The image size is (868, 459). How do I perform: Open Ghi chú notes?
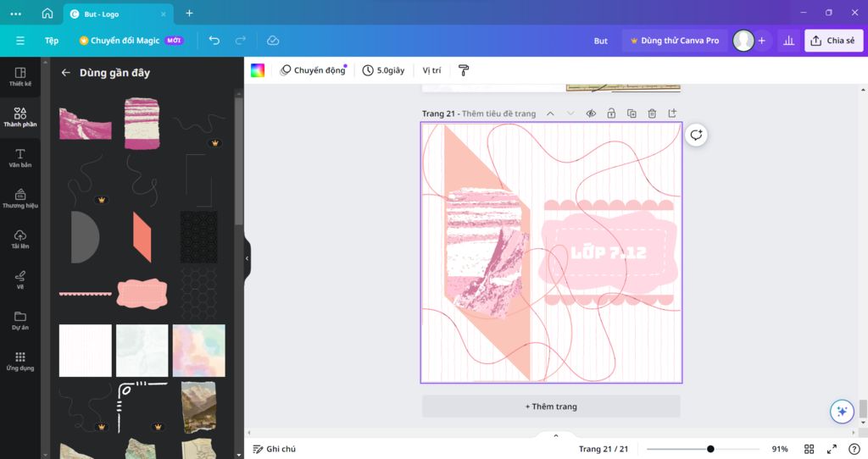(274, 449)
